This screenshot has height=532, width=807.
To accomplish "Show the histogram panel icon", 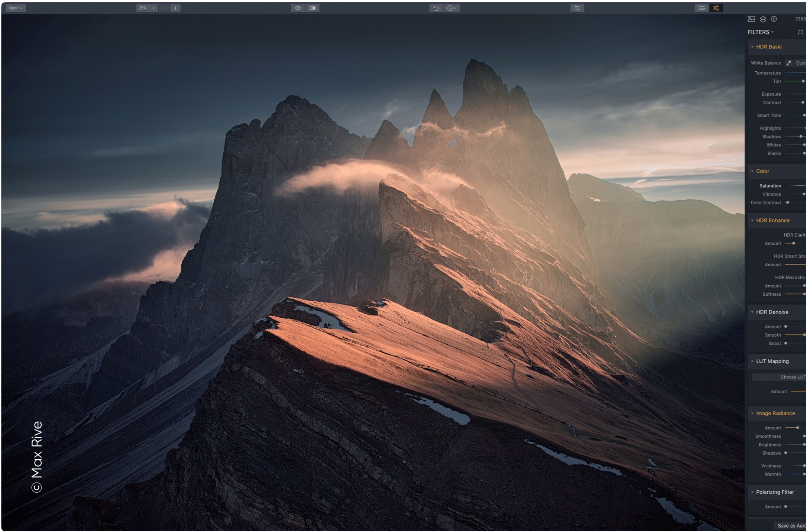I will click(x=751, y=19).
